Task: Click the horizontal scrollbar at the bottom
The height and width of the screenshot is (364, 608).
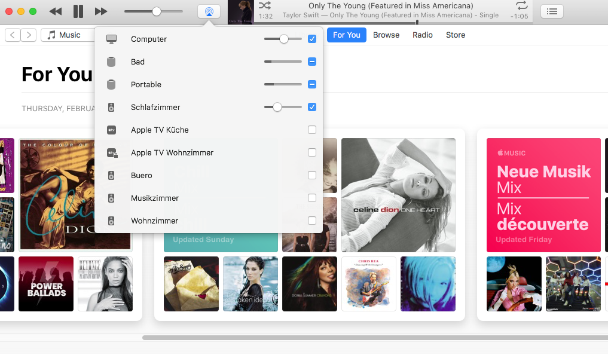Action: pyautogui.click(x=375, y=338)
